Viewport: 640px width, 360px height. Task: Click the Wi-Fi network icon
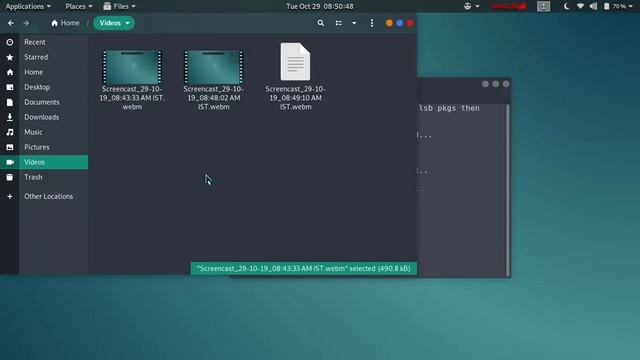[x=580, y=6]
